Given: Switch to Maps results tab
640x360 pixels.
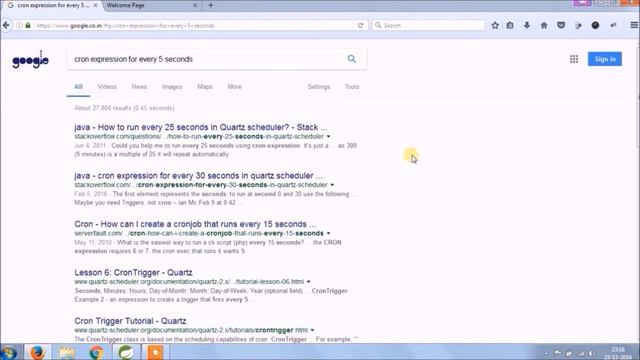Looking at the screenshot, I should tap(204, 87).
